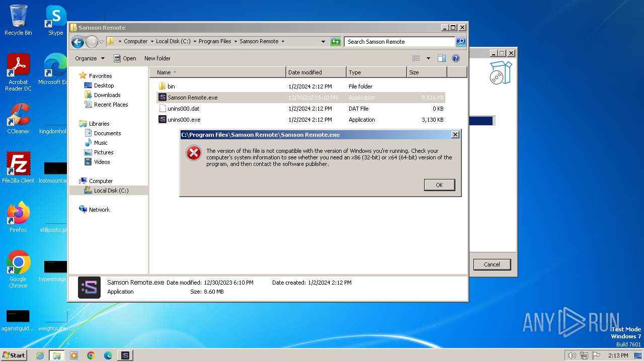
Task: Click the Change your view icon
Action: click(416, 58)
